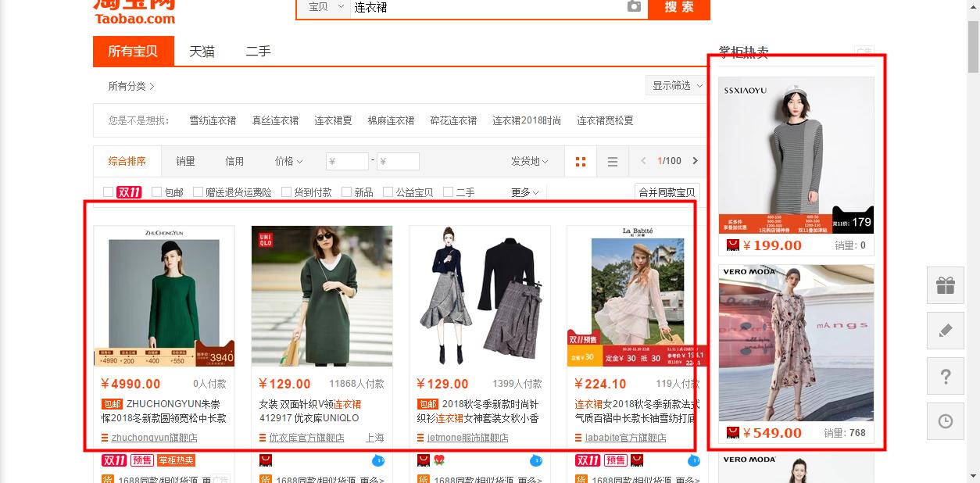Click the pencil feedback sidebar icon
This screenshot has height=483, width=980.
[x=946, y=331]
